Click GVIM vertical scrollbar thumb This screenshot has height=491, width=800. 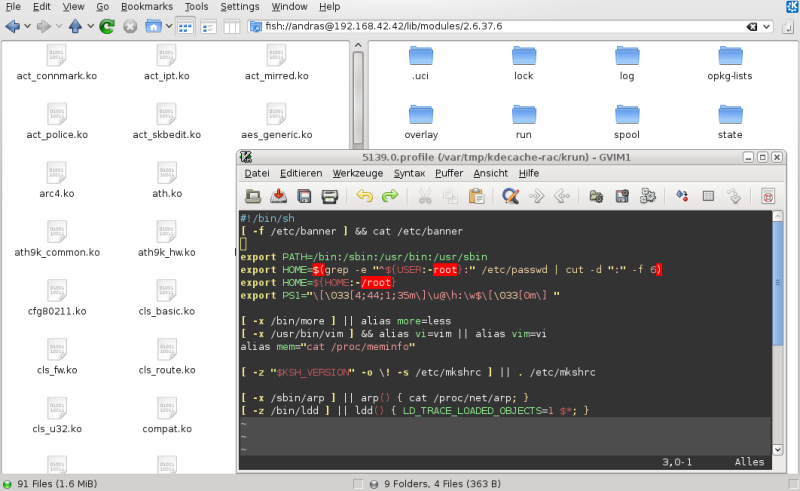click(778, 283)
